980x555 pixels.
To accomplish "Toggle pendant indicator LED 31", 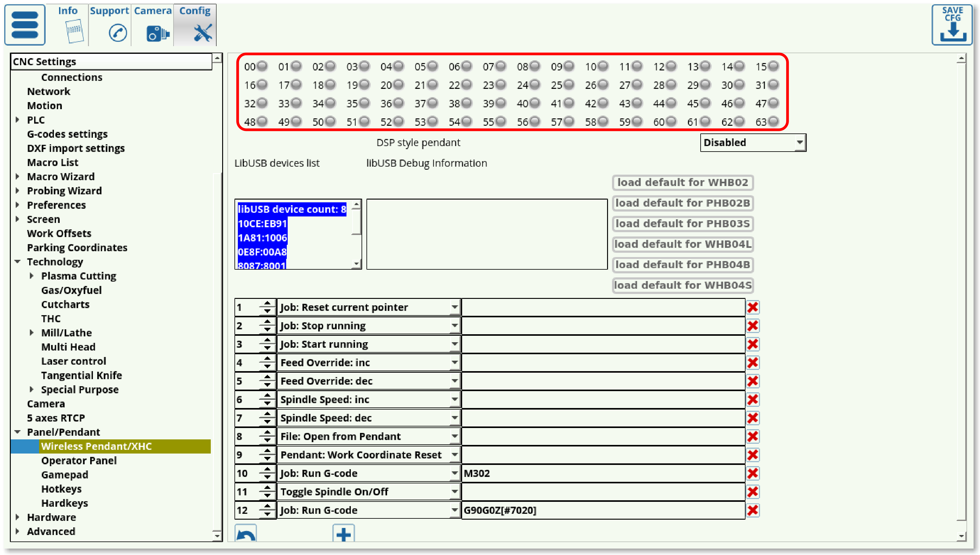I will point(773,85).
